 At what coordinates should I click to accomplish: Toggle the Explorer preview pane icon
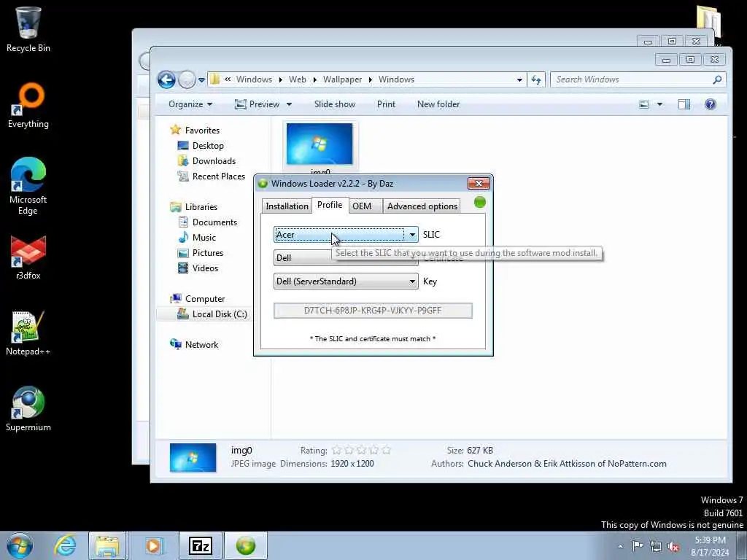pos(684,104)
